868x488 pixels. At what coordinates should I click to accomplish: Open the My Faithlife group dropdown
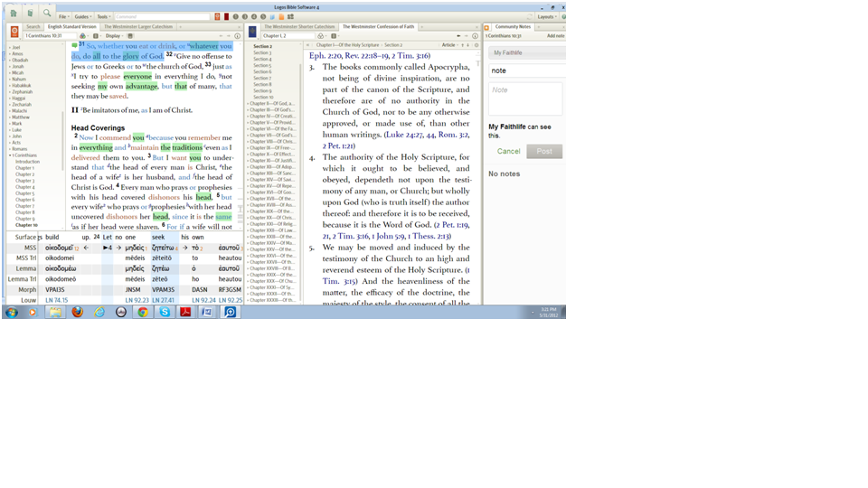click(x=527, y=52)
